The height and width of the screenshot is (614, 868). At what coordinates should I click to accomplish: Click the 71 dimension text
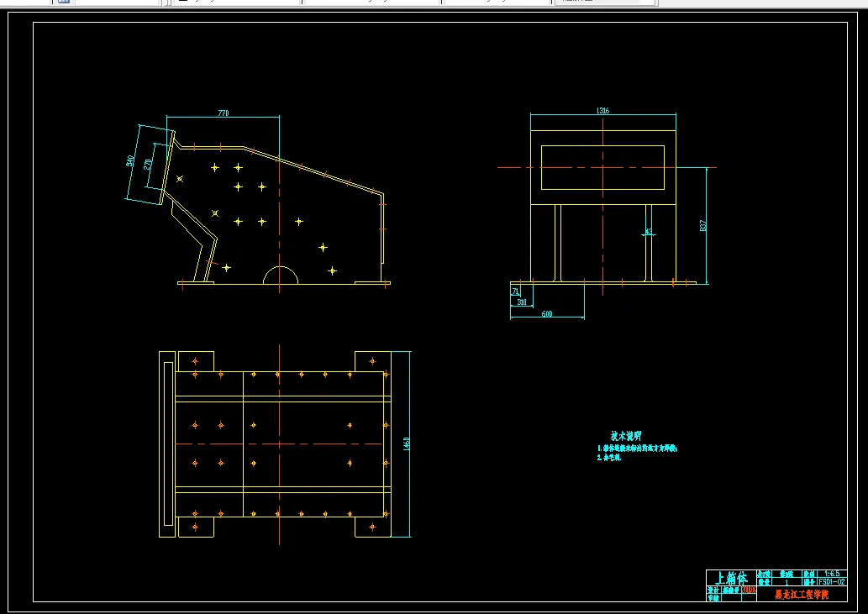pyautogui.click(x=516, y=291)
